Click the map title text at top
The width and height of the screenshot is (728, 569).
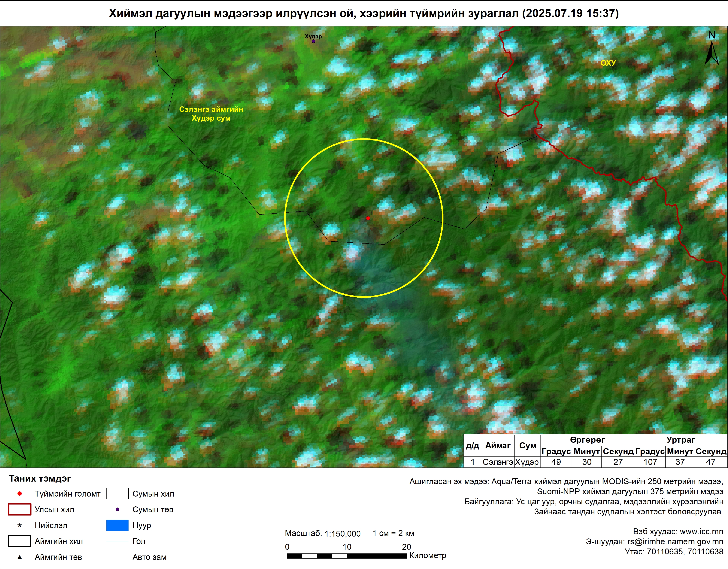[x=364, y=13]
